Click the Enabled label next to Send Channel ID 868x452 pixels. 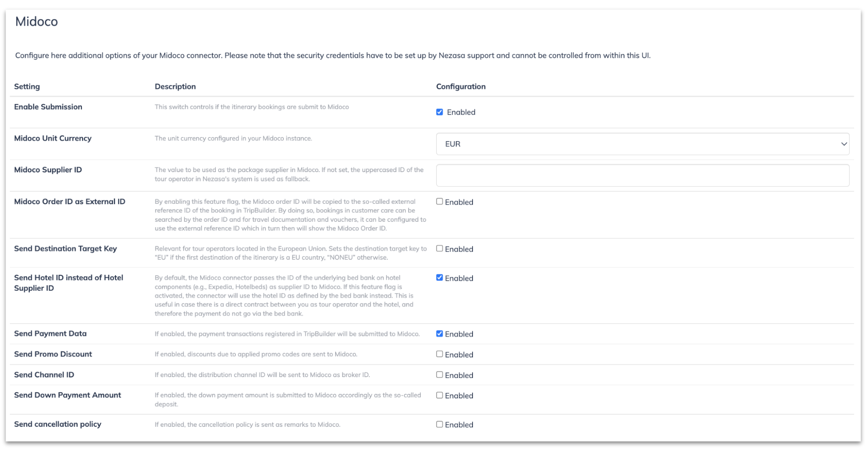click(459, 375)
